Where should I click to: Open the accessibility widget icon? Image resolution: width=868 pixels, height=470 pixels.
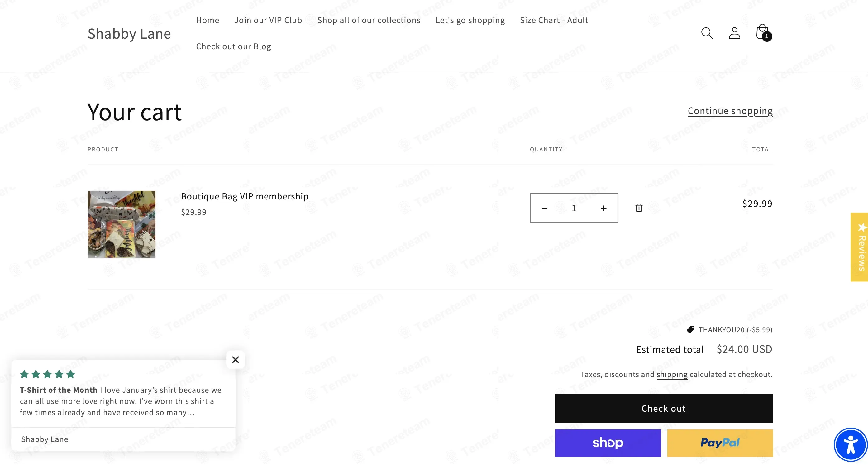(851, 445)
